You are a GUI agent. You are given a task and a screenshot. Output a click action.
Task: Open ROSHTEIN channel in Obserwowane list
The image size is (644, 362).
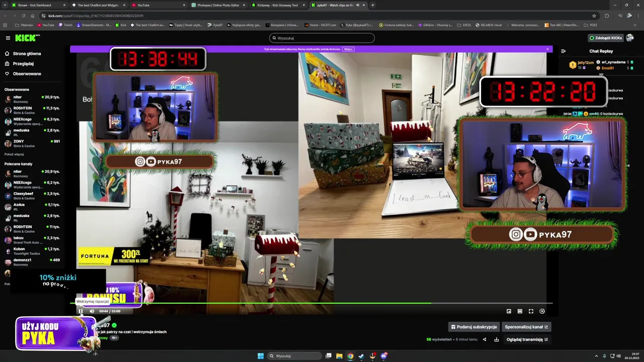click(x=32, y=110)
